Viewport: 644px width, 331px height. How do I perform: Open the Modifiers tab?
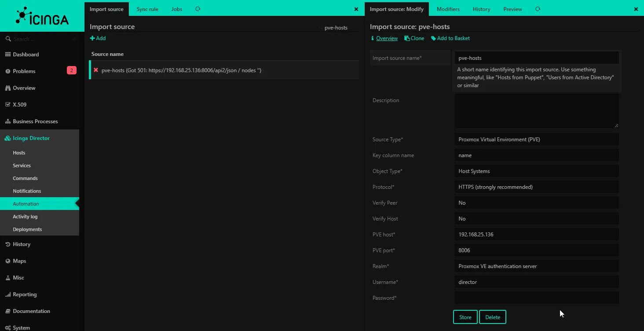(448, 9)
